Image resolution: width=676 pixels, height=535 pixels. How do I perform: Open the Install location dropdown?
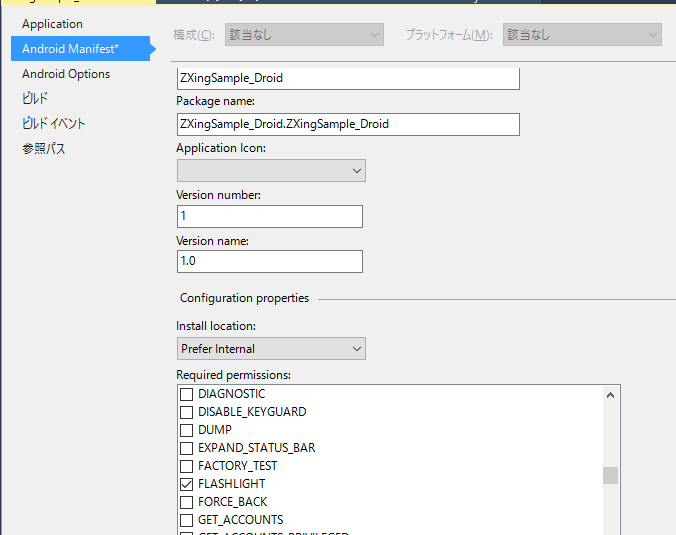pyautogui.click(x=271, y=349)
